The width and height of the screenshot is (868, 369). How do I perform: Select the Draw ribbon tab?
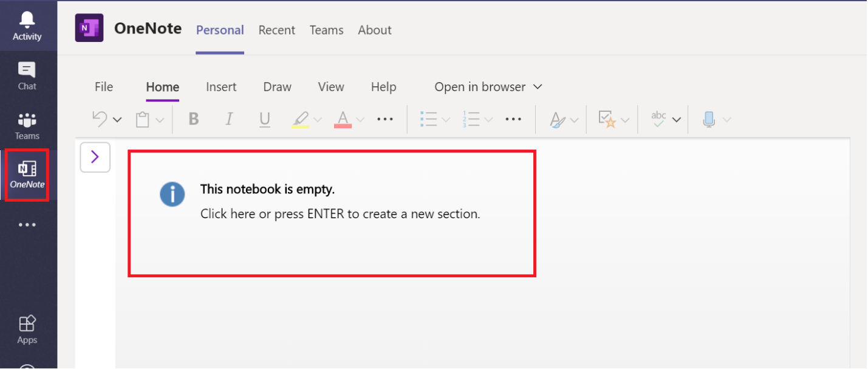pyautogui.click(x=278, y=87)
